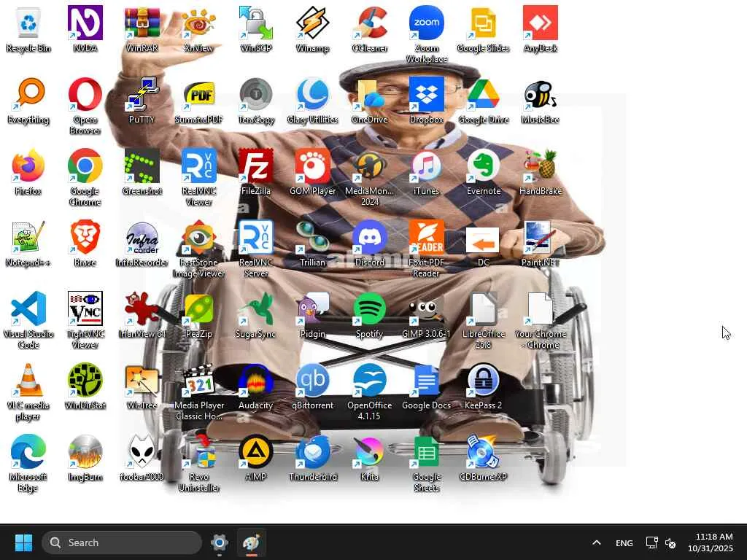The image size is (747, 560).
Task: Select the Google Slides icon
Action: pyautogui.click(x=483, y=29)
